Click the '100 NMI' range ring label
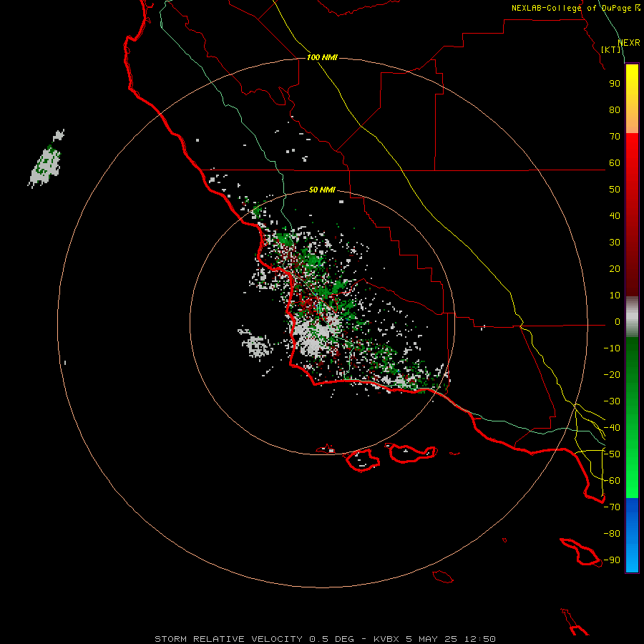 [322, 57]
